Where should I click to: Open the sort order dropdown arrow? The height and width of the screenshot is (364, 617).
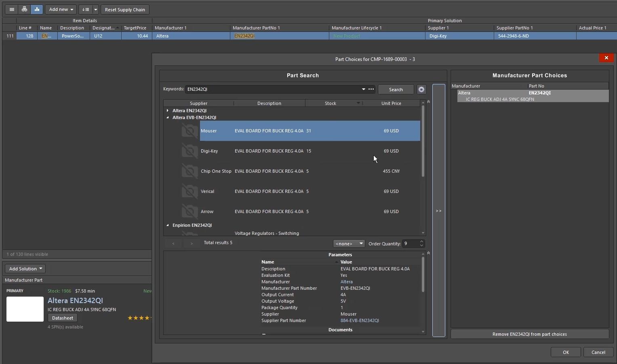click(x=96, y=9)
